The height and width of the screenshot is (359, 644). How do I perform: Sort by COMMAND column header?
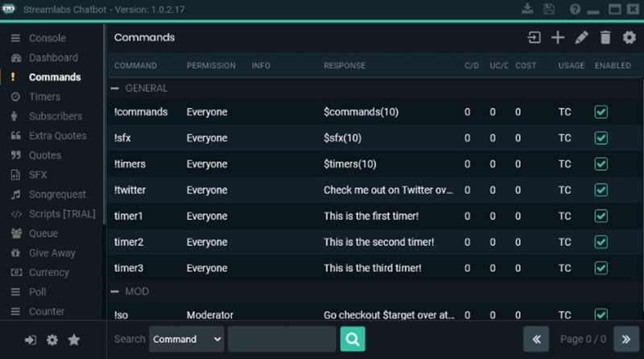135,66
